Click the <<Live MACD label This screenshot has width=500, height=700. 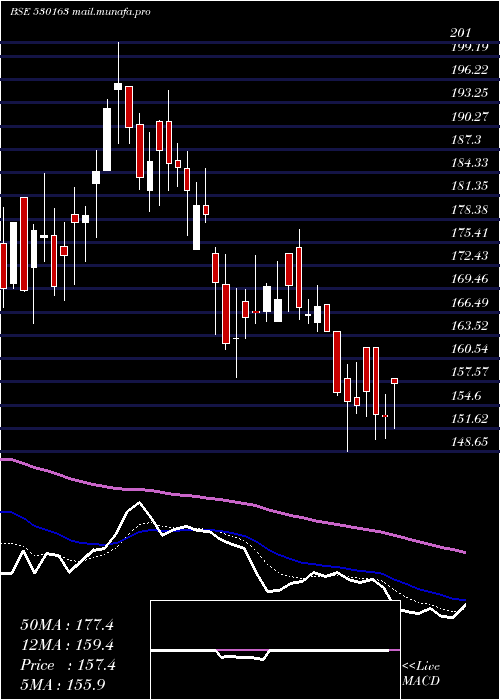coord(421,673)
